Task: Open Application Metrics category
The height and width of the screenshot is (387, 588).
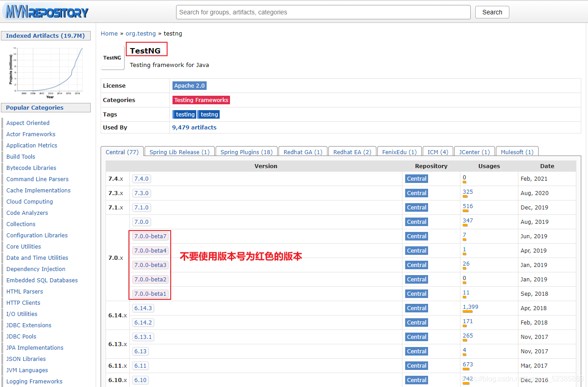Action: tap(31, 145)
